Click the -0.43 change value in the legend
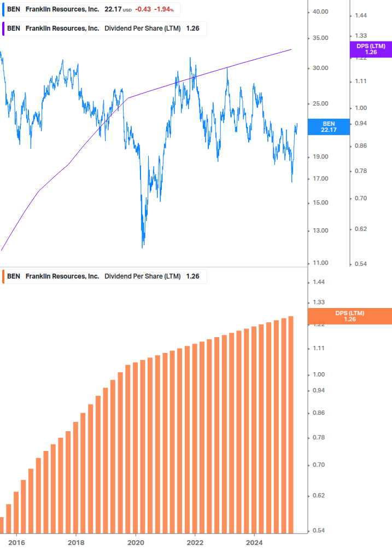Viewport: 392px width, 550px height. point(143,9)
